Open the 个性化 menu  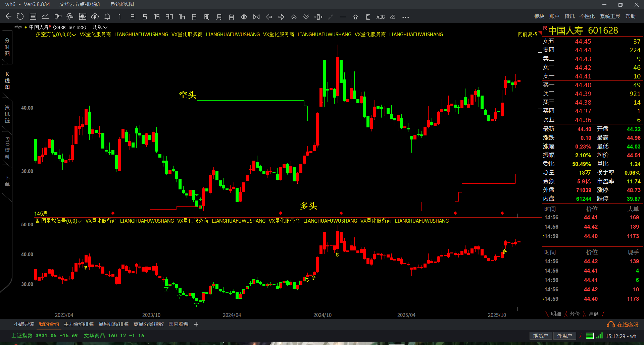click(x=587, y=16)
